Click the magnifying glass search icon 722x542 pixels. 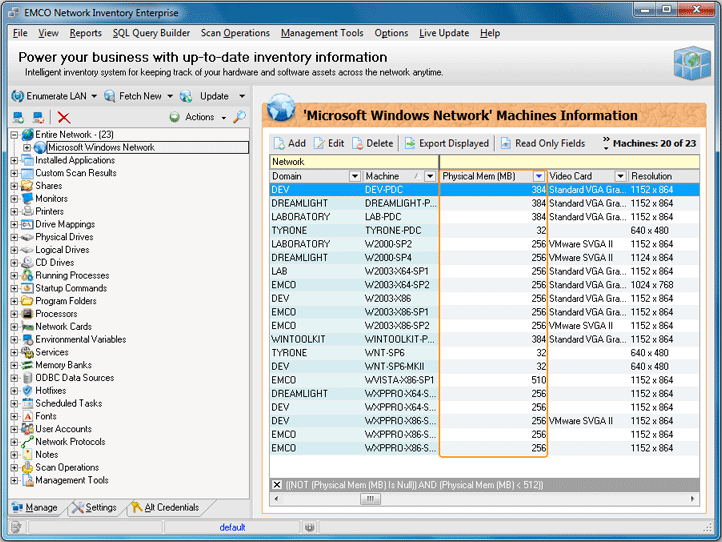click(x=239, y=117)
